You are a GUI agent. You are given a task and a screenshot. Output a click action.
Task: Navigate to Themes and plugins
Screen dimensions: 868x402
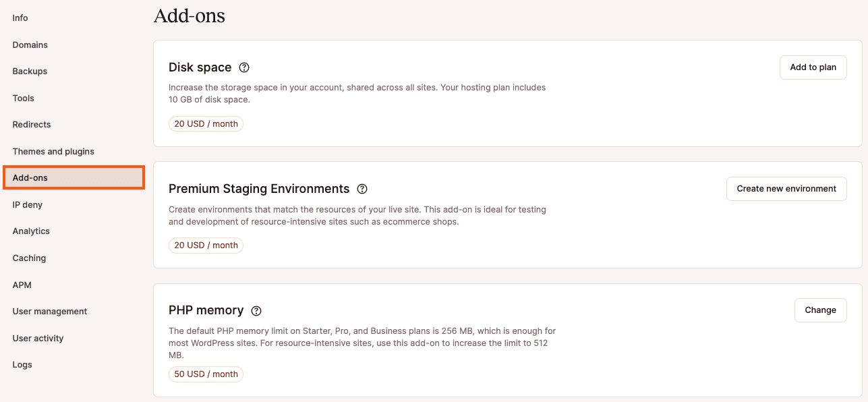point(53,152)
